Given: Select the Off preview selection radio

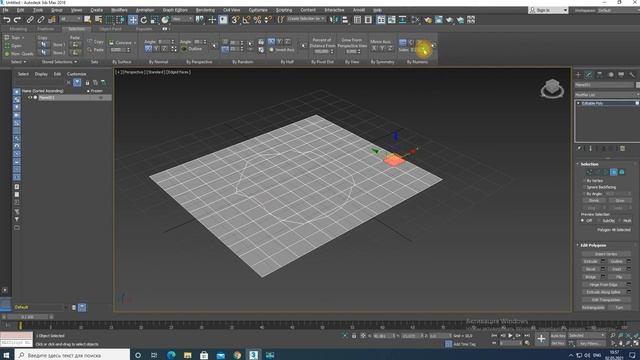Looking at the screenshot, I should 582,220.
